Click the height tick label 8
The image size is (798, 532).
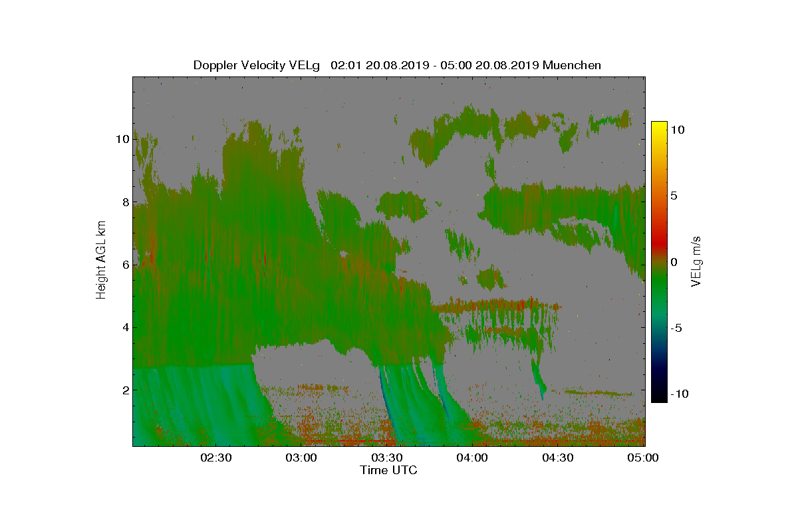pyautogui.click(x=124, y=202)
